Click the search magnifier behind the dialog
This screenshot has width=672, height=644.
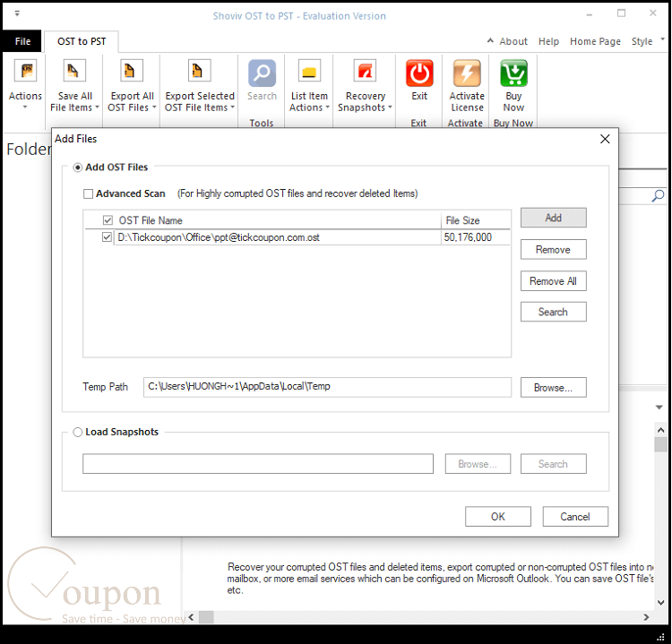pos(658,196)
